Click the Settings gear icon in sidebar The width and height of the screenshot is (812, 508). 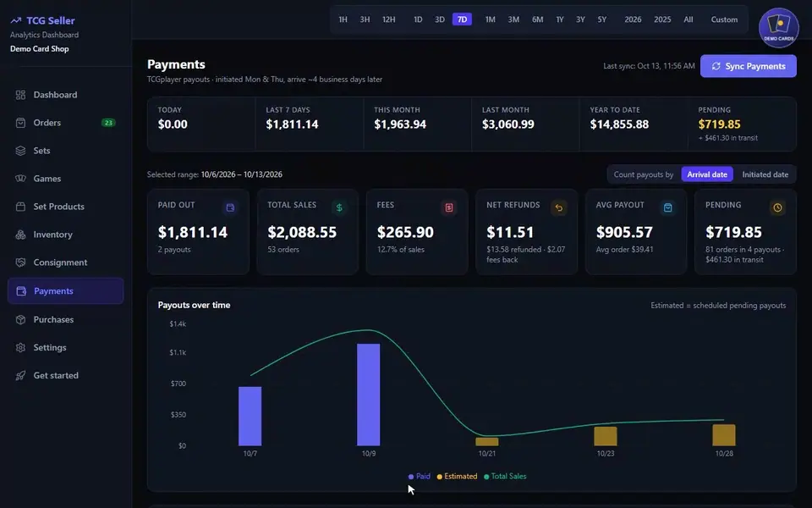pos(20,347)
